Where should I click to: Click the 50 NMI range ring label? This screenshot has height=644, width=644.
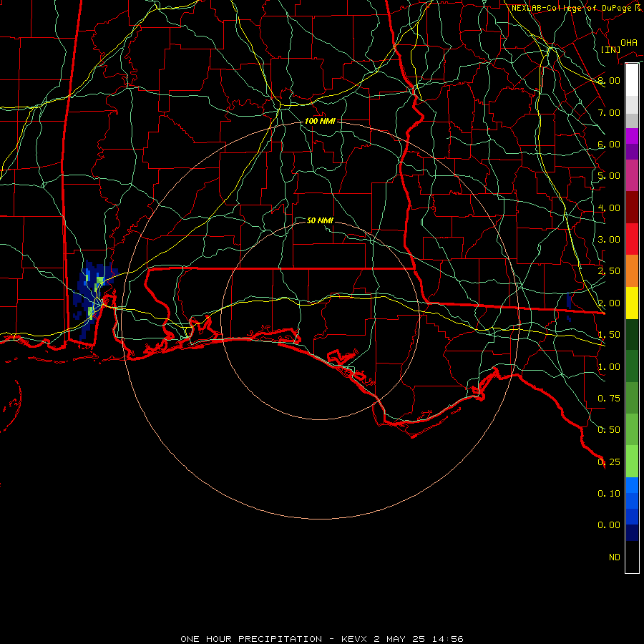pos(320,220)
